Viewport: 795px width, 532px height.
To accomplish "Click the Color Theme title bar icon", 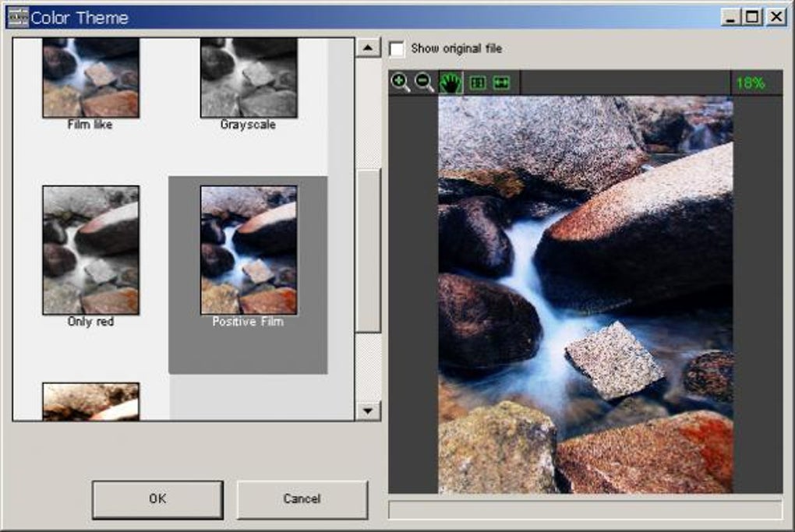I will tap(17, 16).
